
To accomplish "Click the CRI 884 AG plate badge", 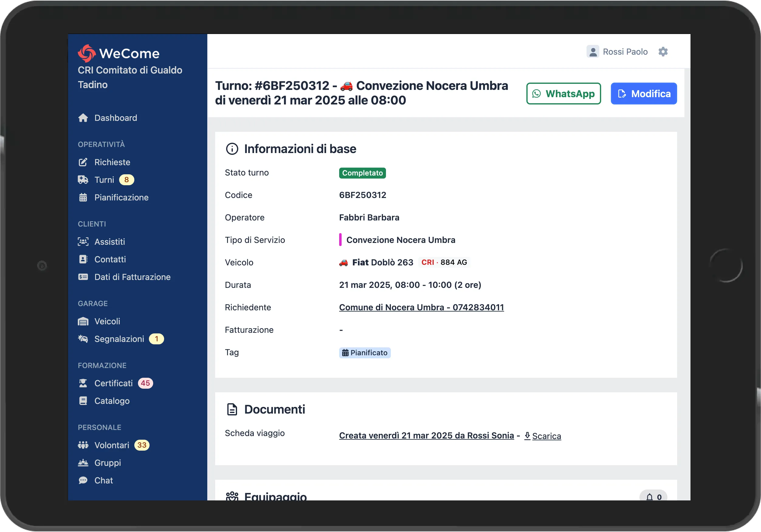I will pyautogui.click(x=444, y=262).
